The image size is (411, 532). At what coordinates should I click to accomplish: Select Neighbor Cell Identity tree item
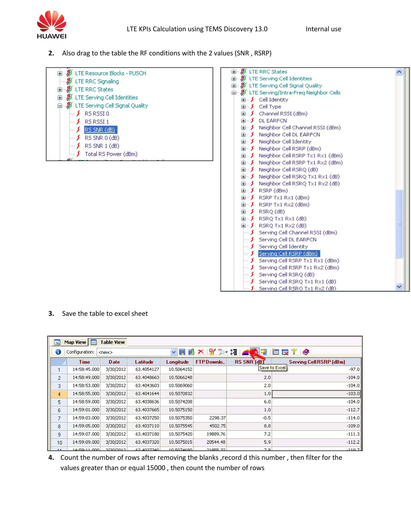point(285,142)
